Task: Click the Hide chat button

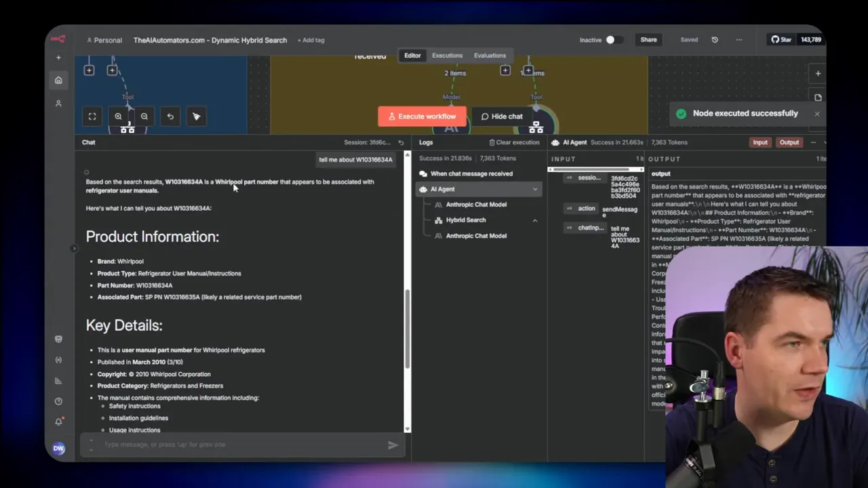Action: (x=502, y=117)
